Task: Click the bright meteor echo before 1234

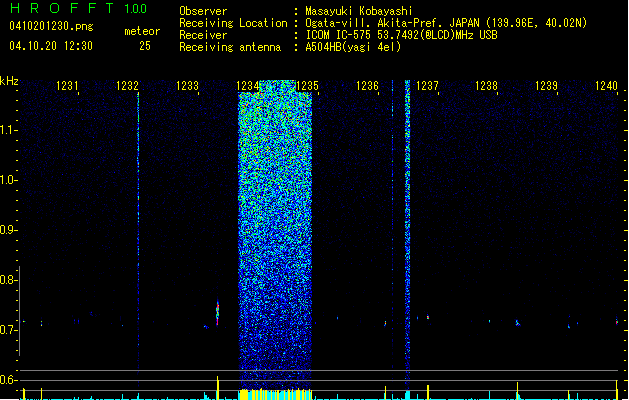Action: (217, 313)
